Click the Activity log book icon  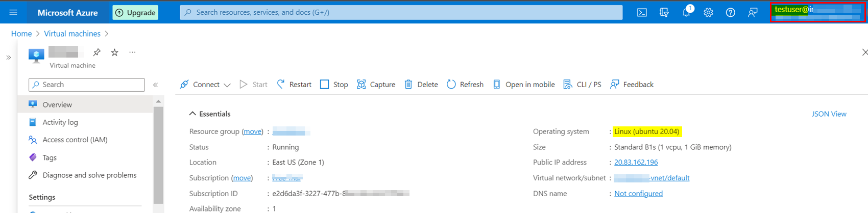point(33,122)
